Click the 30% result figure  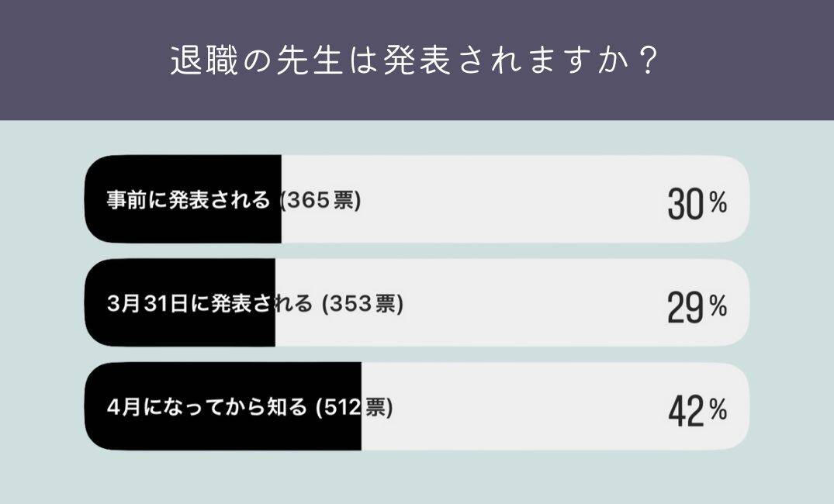(696, 204)
